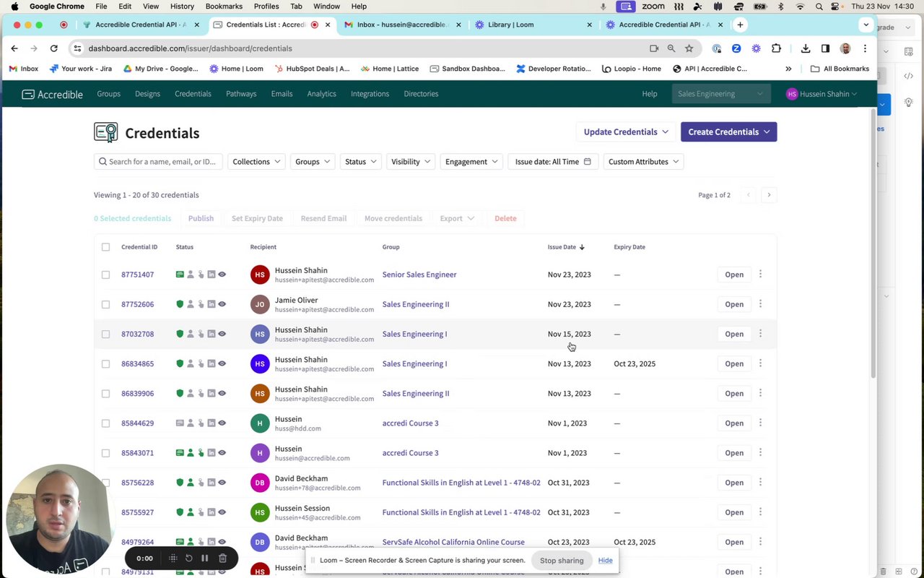Open Chrome's Extensions puzzle icon

pos(776,48)
